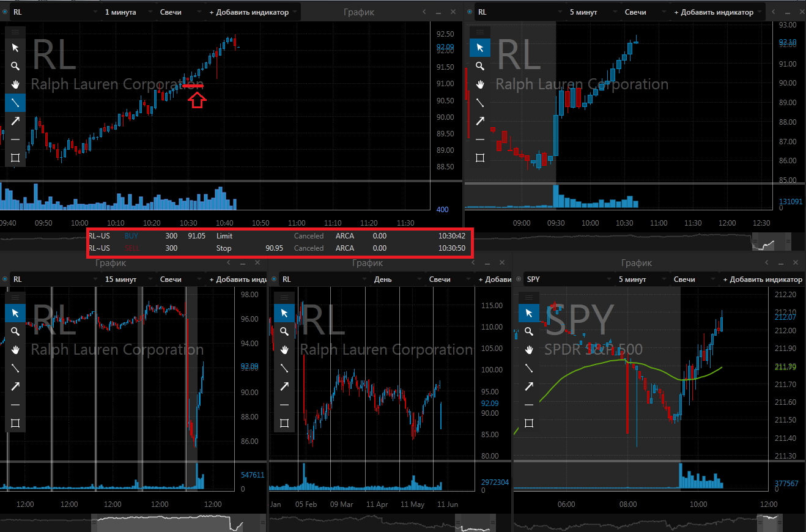Select the 'График' title above the SPY chart
806x532 pixels.
point(637,263)
